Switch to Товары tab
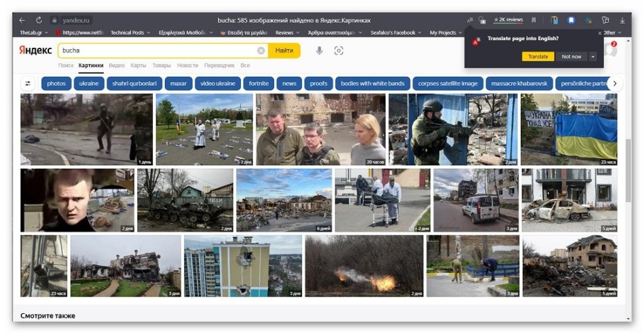Image resolution: width=644 pixels, height=334 pixels. point(161,65)
